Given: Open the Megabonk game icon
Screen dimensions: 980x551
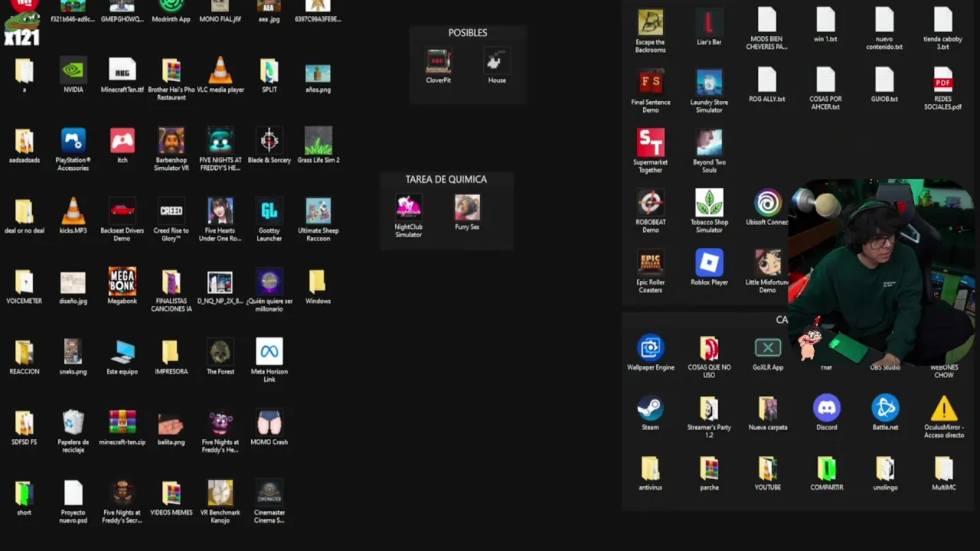Looking at the screenshot, I should (x=122, y=282).
